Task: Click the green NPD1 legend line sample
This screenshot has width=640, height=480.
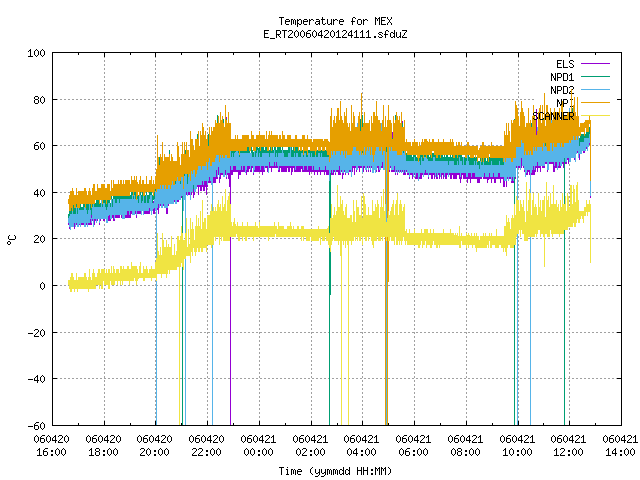Action: click(x=596, y=76)
